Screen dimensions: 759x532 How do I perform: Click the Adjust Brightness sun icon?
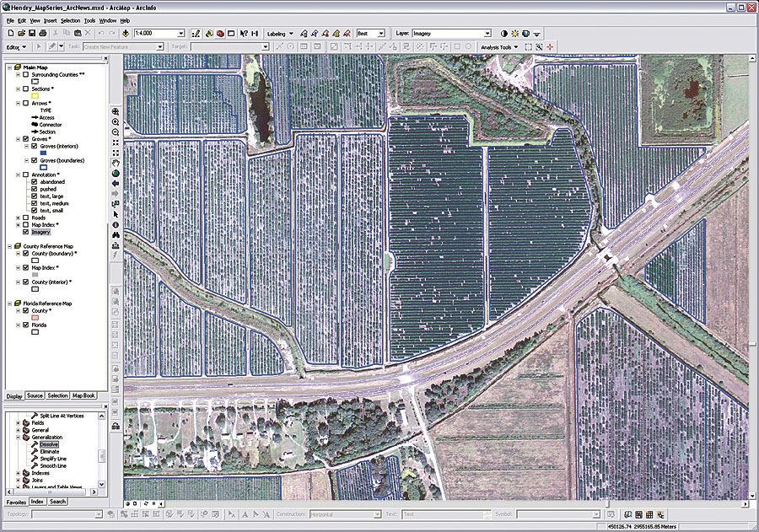(514, 34)
